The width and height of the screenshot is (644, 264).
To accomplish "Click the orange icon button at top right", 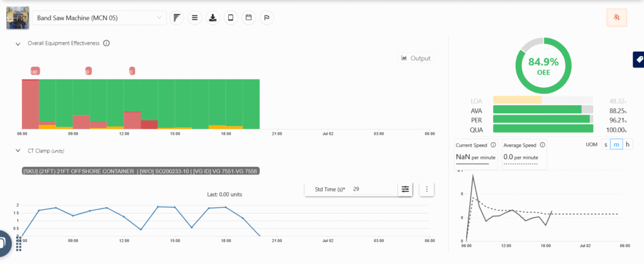I will coord(617,18).
